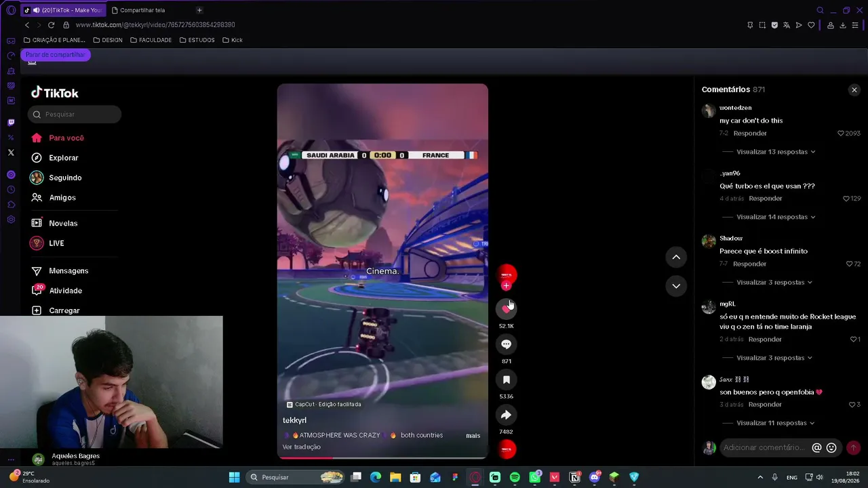Open the CRIAÇÃO E PLANE... bookmarks folder
The height and width of the screenshot is (488, 868).
point(54,40)
